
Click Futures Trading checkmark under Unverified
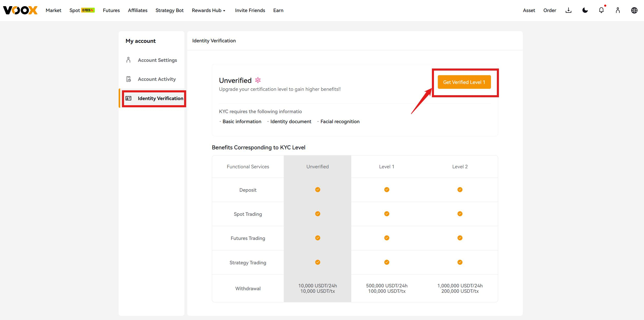coord(318,238)
